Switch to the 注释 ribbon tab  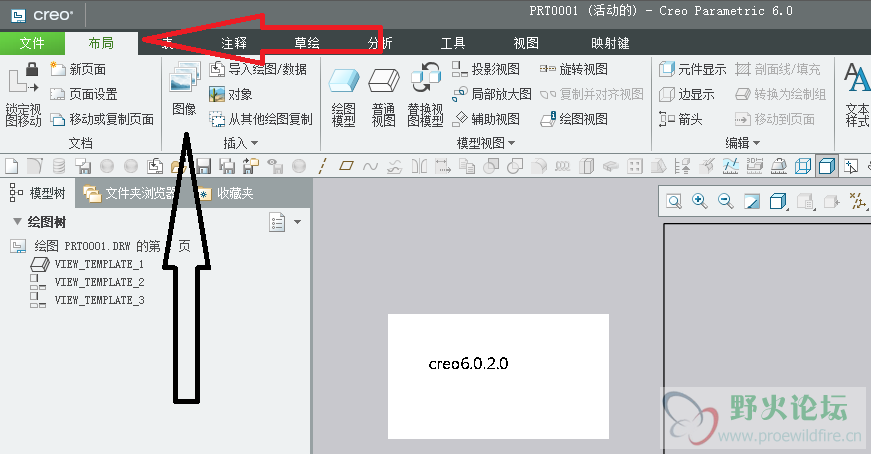(233, 43)
